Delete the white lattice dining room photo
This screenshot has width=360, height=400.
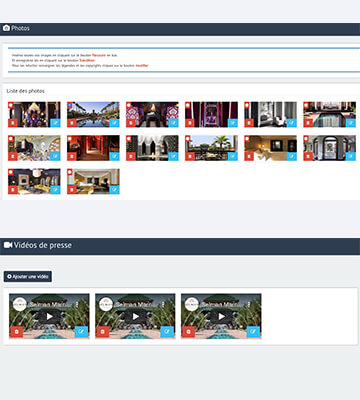[13, 156]
